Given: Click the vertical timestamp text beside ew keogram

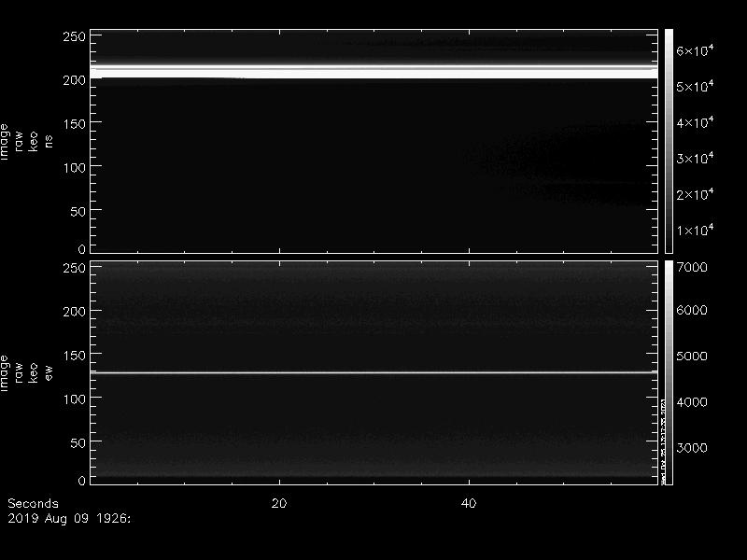Looking at the screenshot, I should [663, 441].
